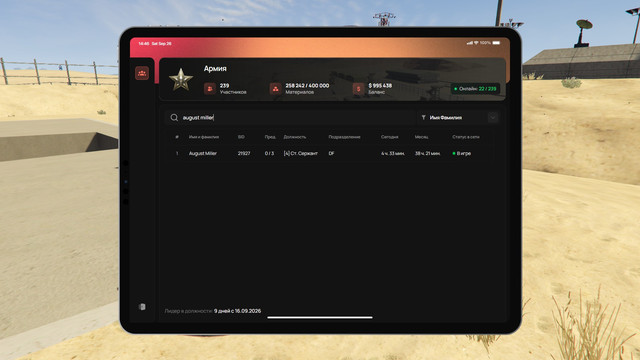Click the Армия faction title
Screen dimensions: 640x360
pyautogui.click(x=215, y=69)
